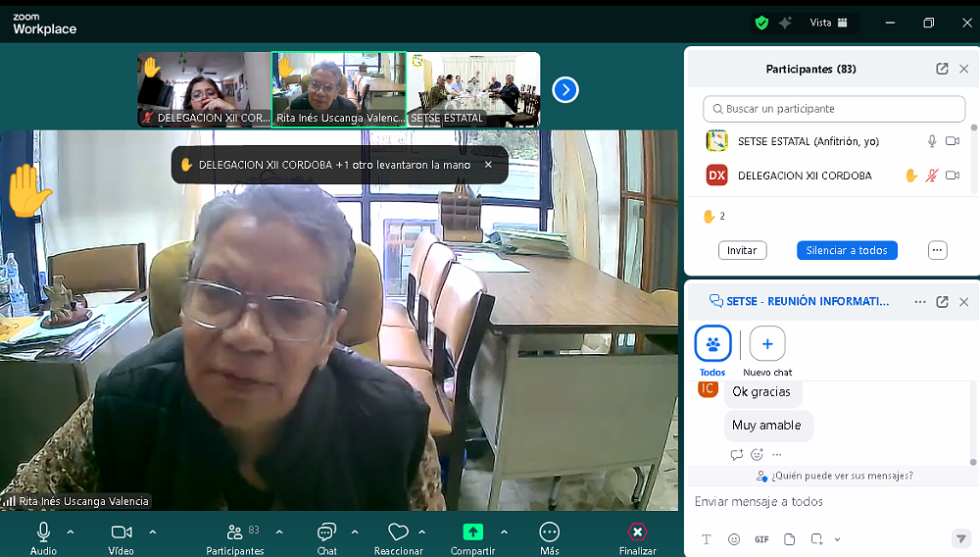
Task: Open the Más options icon
Action: click(550, 532)
